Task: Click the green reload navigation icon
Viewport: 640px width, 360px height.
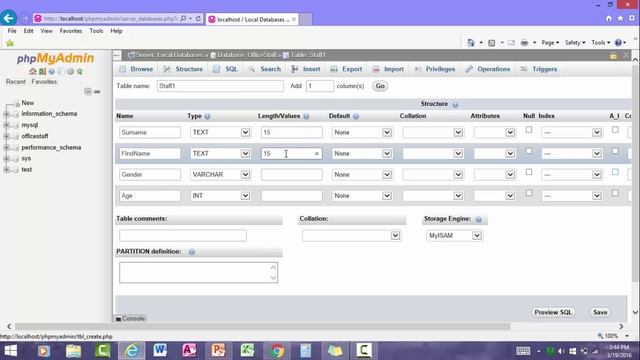Action: pos(80,71)
